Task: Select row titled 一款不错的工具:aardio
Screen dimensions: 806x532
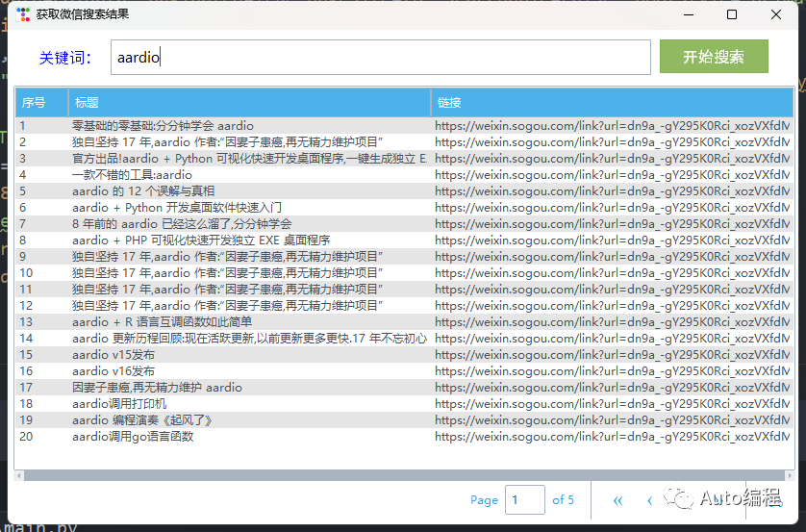Action: coord(404,175)
